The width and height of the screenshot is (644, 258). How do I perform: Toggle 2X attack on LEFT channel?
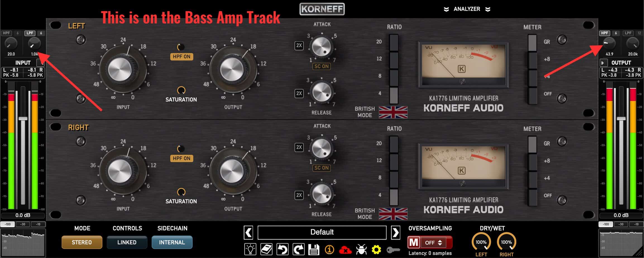point(299,46)
